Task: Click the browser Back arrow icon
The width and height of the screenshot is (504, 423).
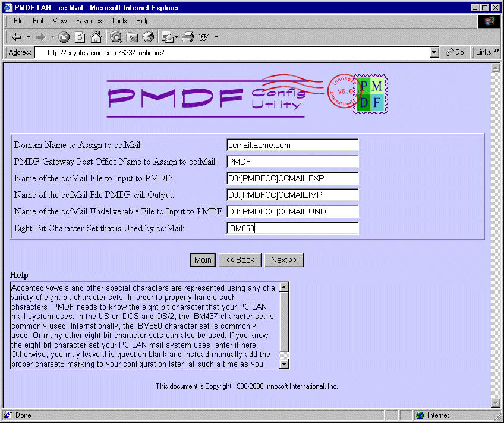Action: [x=17, y=37]
